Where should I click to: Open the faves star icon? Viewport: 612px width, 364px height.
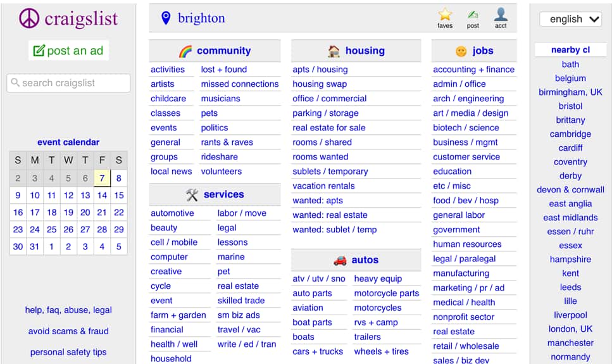point(445,15)
